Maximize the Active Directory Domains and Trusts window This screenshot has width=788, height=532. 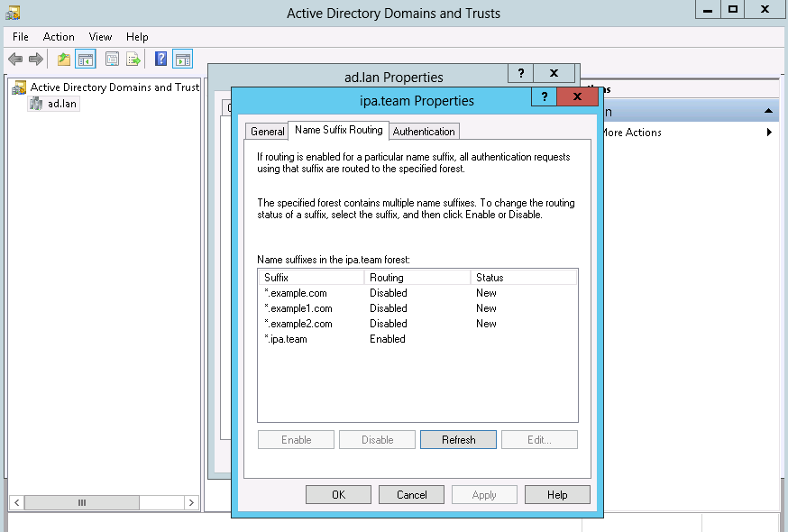[733, 10]
